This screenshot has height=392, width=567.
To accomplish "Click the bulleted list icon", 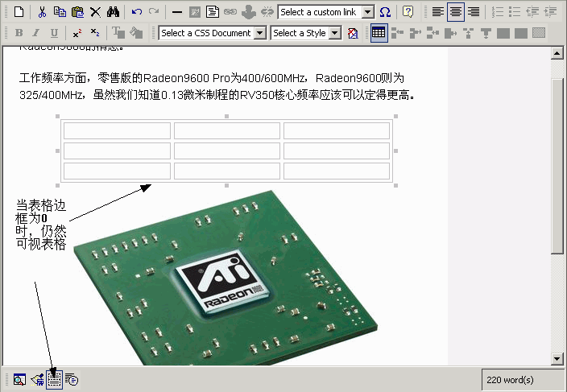I will click(x=515, y=12).
